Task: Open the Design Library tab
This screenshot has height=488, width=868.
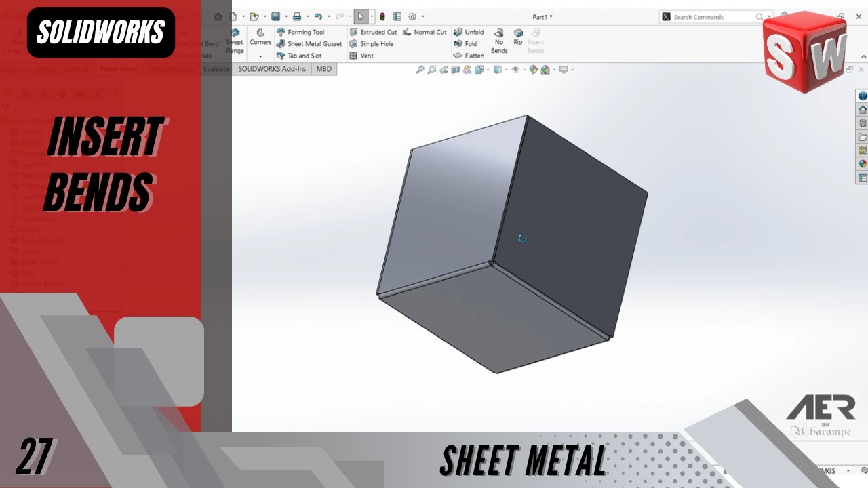Action: click(x=863, y=123)
